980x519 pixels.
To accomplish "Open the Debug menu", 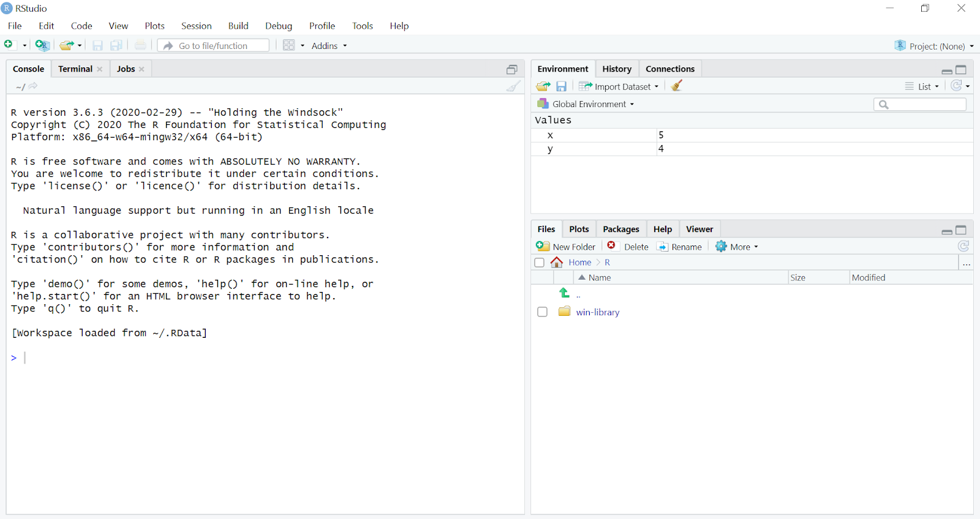I will pyautogui.click(x=279, y=26).
